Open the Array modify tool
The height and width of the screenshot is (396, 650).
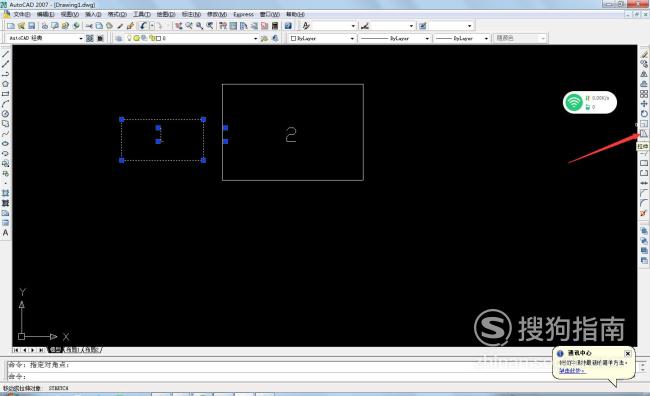pyautogui.click(x=644, y=94)
